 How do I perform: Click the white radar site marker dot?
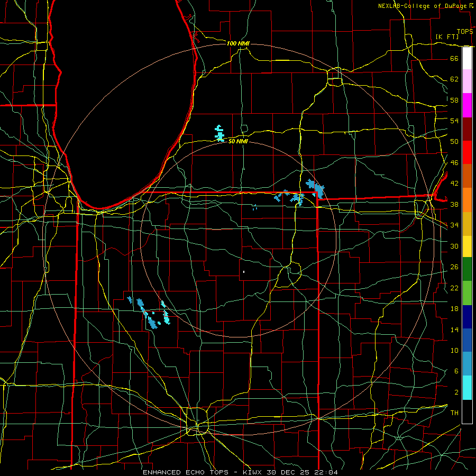[244, 272]
